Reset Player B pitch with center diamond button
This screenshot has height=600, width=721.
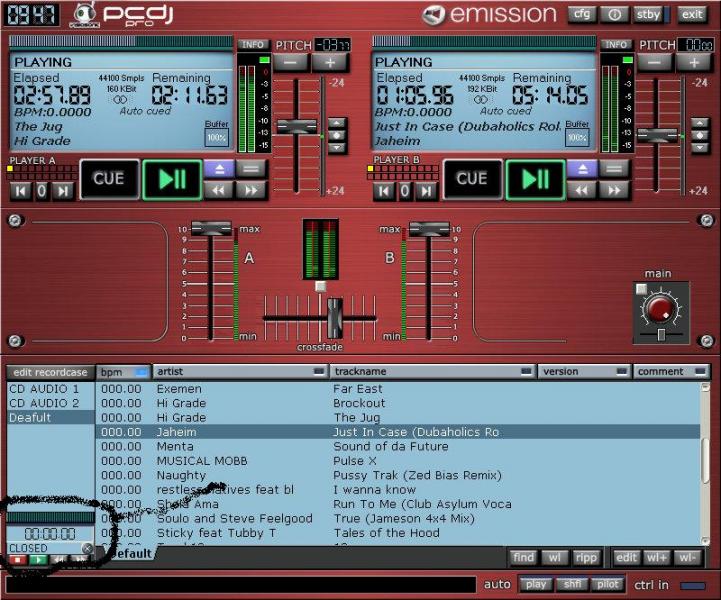[700, 136]
